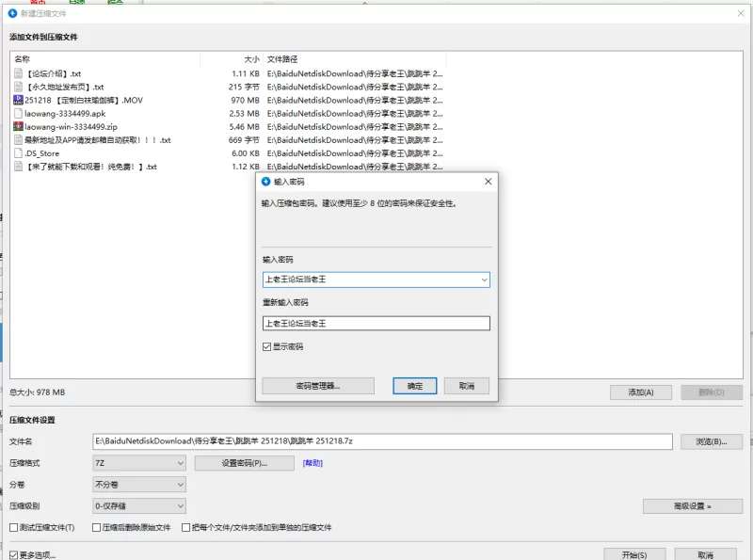
Task: Click the 6.00 KB size cell
Action: 246,153
